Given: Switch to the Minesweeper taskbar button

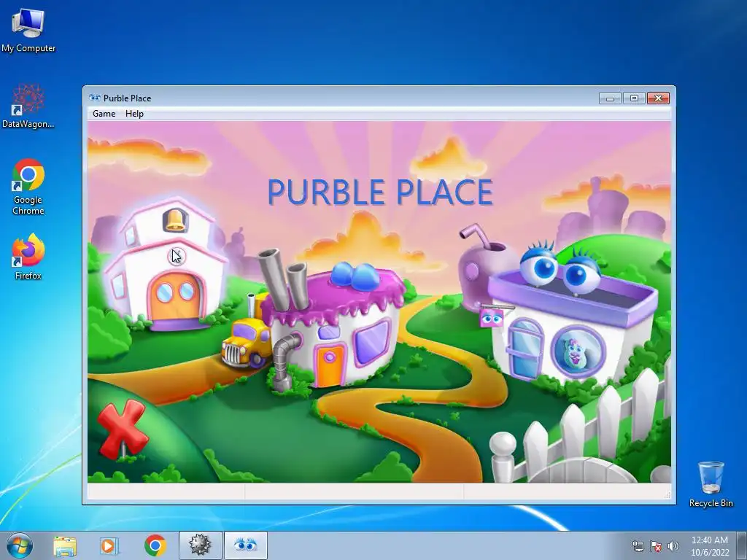Looking at the screenshot, I should [x=200, y=545].
